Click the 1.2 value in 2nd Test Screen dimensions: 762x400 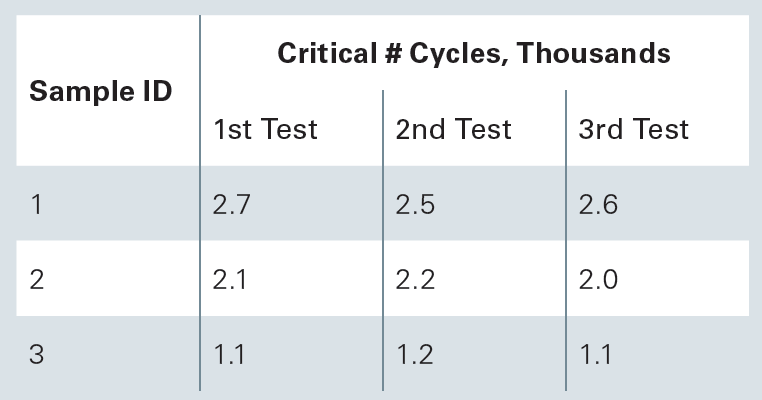pos(413,354)
